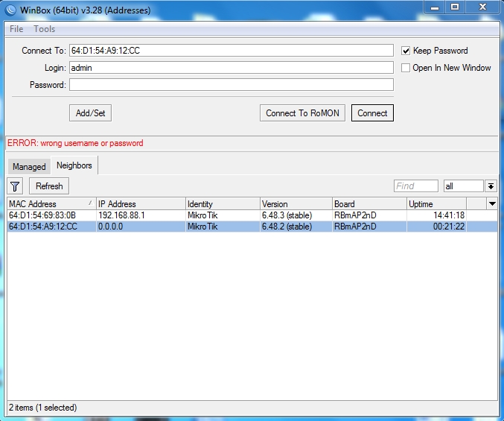
Task: Open the File menu
Action: (x=16, y=29)
